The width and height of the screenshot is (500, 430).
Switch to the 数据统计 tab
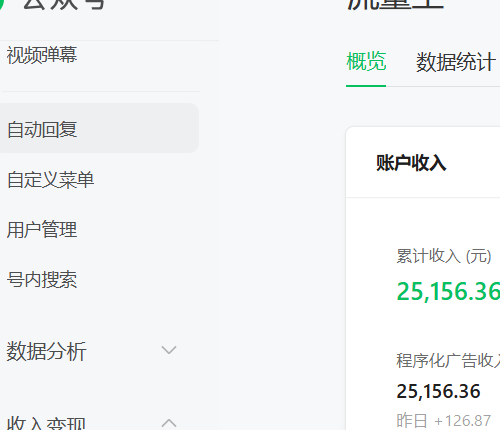coord(456,62)
